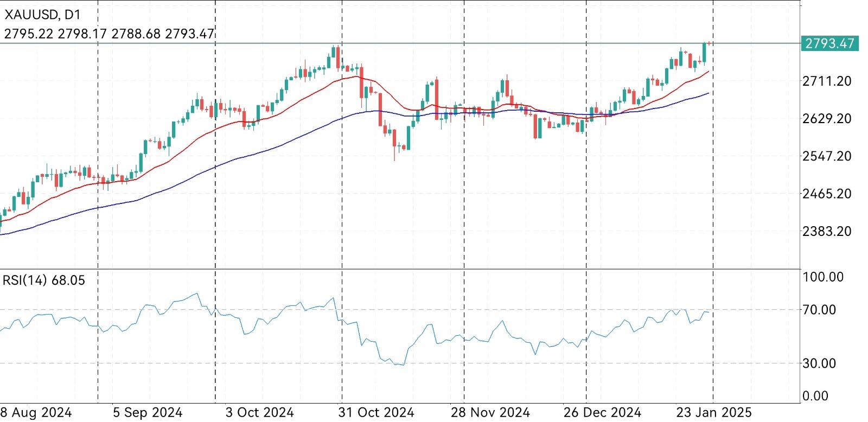Click the OHLC values 2795.22 2798.17 2788.68 2793.47
The width and height of the screenshot is (868, 422).
(x=109, y=34)
